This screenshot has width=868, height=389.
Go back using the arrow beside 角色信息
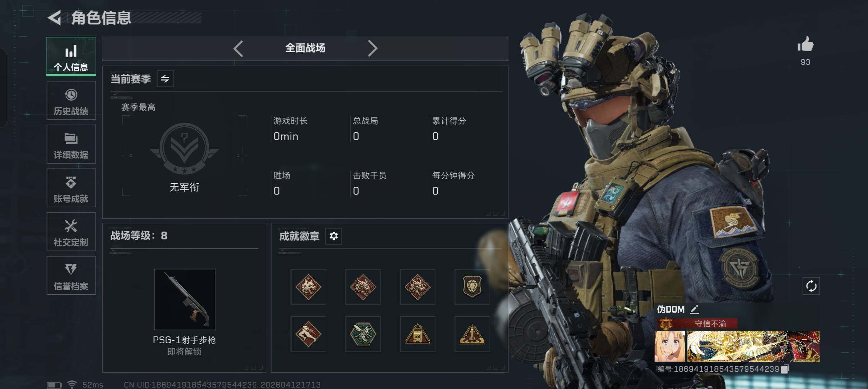coord(55,18)
